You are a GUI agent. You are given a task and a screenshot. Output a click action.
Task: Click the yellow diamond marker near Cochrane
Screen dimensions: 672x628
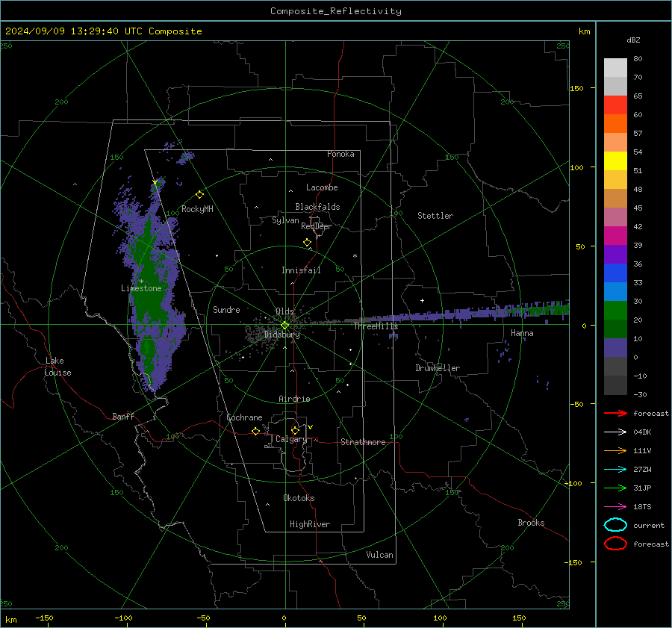pos(255,431)
